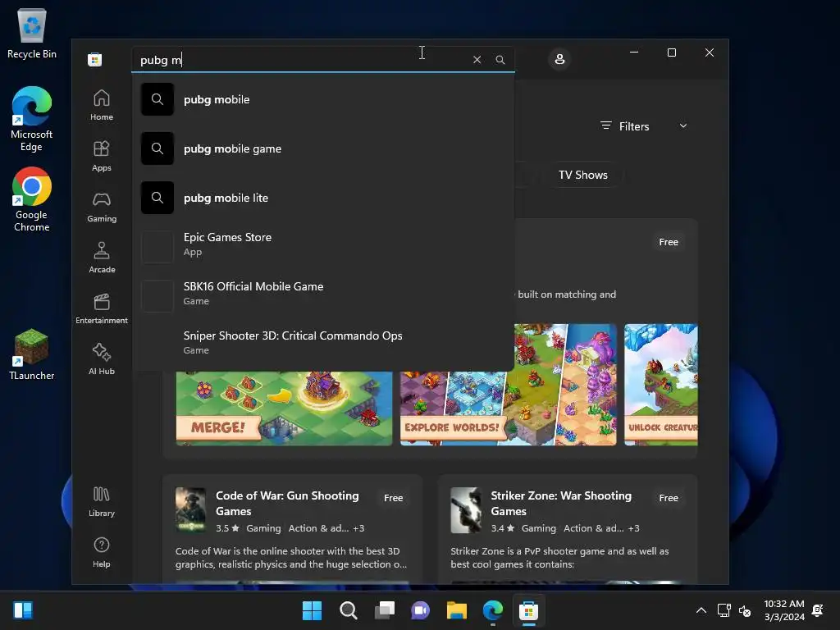
Task: Click the muted volume tray icon
Action: click(745, 610)
